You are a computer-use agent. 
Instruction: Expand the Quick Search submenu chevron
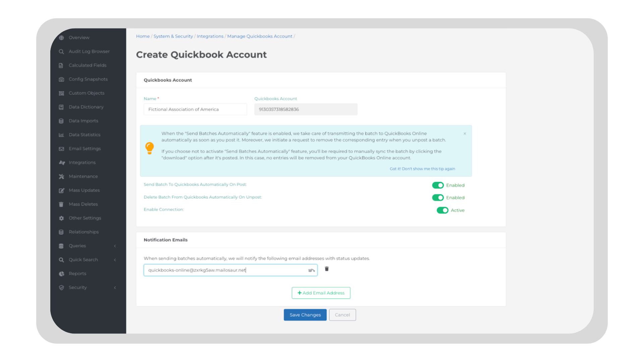tap(115, 260)
